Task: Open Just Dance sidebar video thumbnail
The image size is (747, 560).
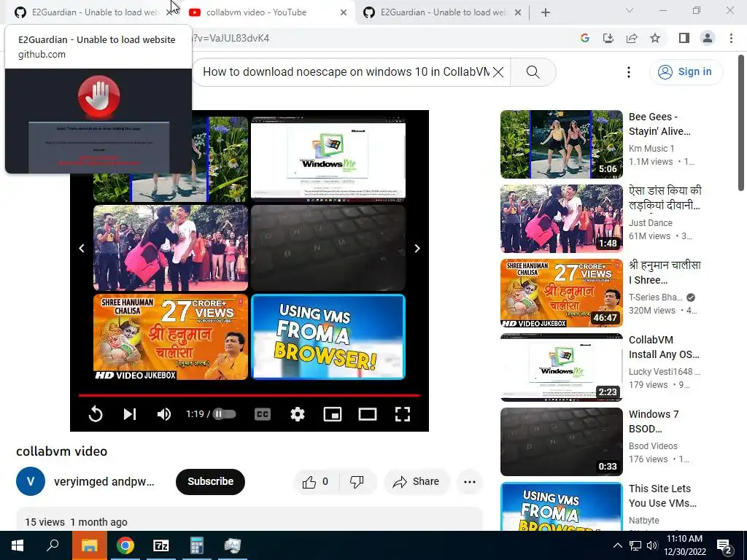Action: point(561,219)
